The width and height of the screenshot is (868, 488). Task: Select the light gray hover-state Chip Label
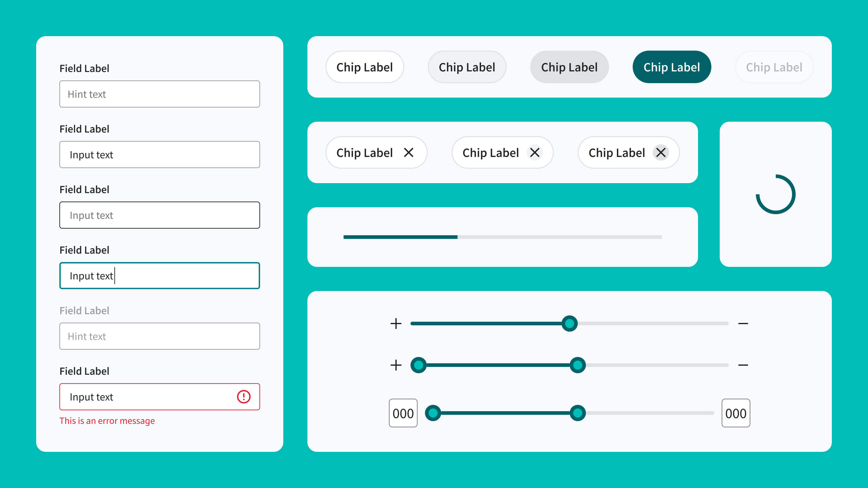[x=467, y=67]
